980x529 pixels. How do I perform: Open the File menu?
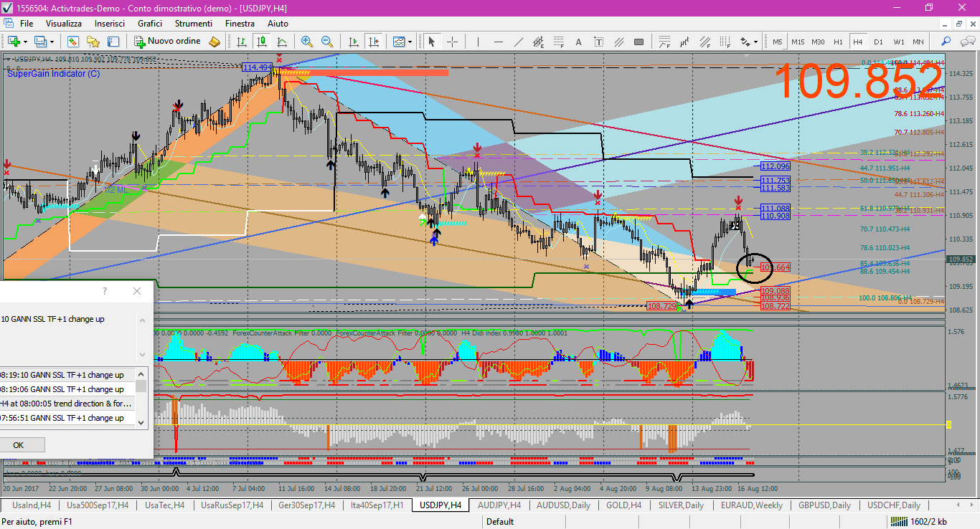coord(27,24)
